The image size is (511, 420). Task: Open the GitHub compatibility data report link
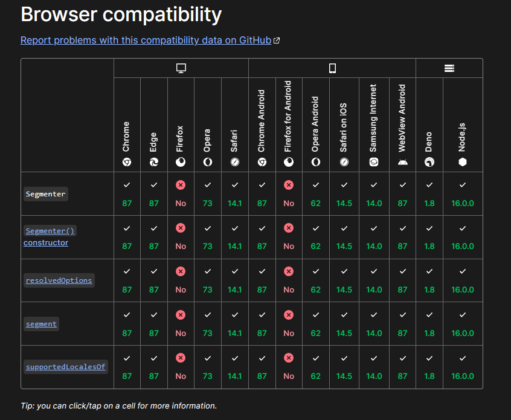tap(145, 40)
